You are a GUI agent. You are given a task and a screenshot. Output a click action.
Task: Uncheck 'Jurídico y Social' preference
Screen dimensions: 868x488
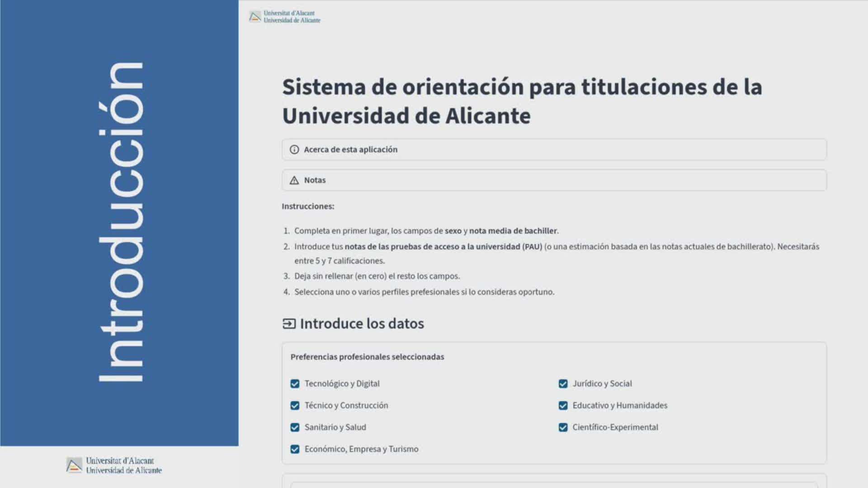(563, 384)
